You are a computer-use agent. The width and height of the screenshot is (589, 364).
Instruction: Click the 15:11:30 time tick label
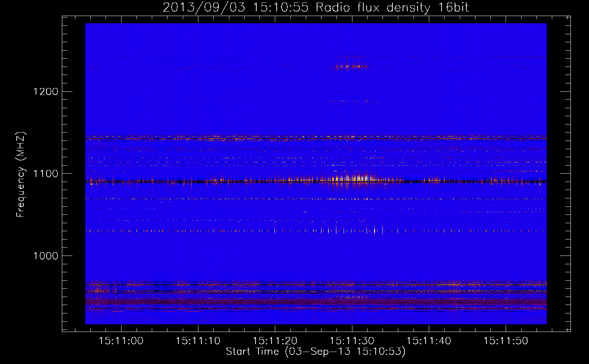pos(352,341)
